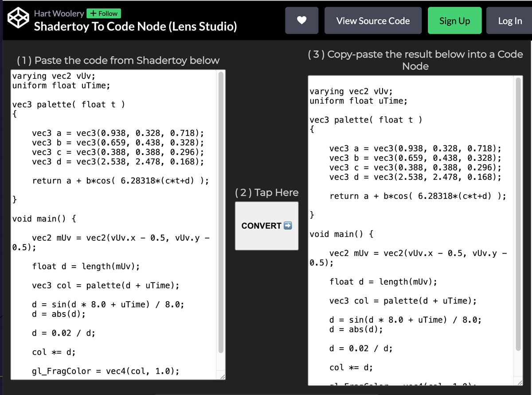Click the resize handle of the input textarea
The width and height of the screenshot is (532, 395).
click(222, 376)
